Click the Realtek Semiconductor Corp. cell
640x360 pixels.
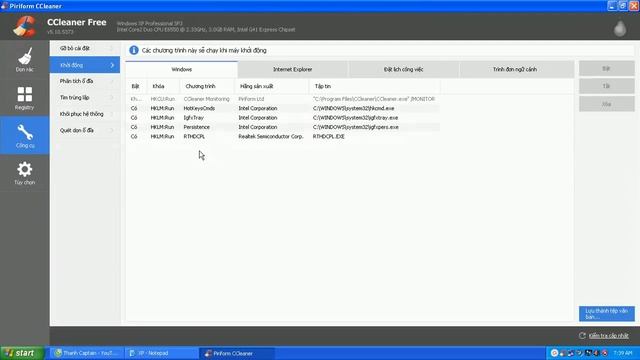point(271,136)
